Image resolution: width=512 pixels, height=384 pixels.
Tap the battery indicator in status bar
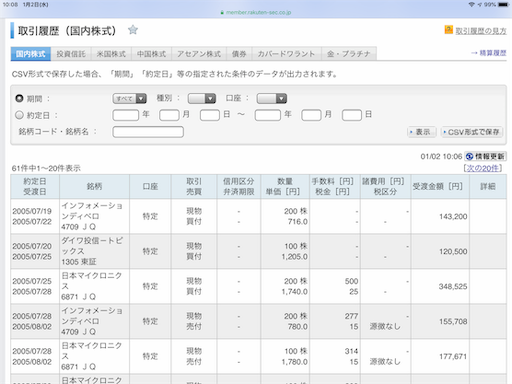pos(503,5)
